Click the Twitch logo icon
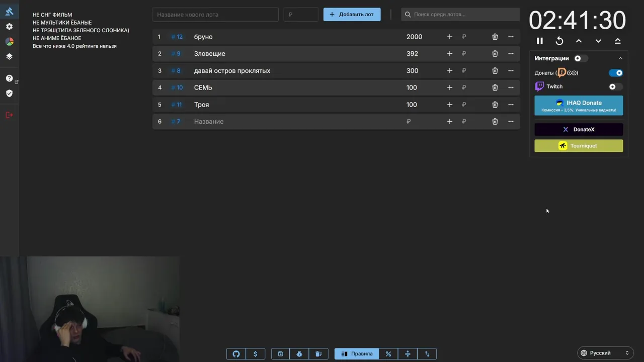The width and height of the screenshot is (644, 362). (x=539, y=86)
